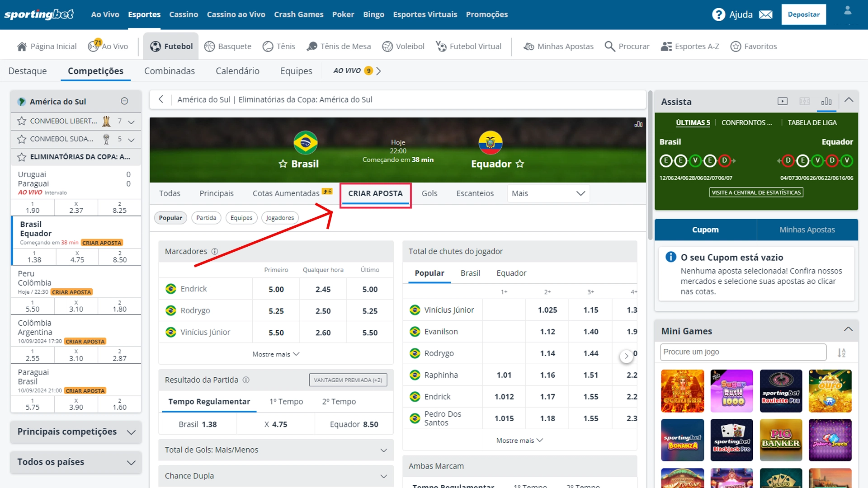
Task: Open Cassino in top navigation
Action: pyautogui.click(x=184, y=14)
